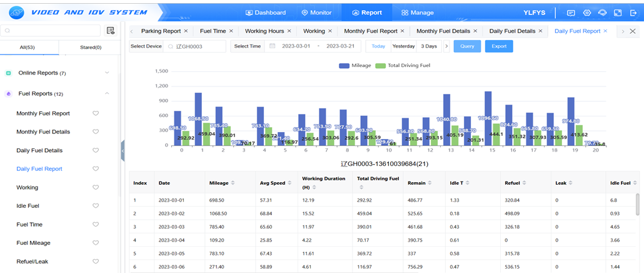Image resolution: width=644 pixels, height=273 pixels.
Task: Open the message icon in header
Action: pyautogui.click(x=571, y=13)
